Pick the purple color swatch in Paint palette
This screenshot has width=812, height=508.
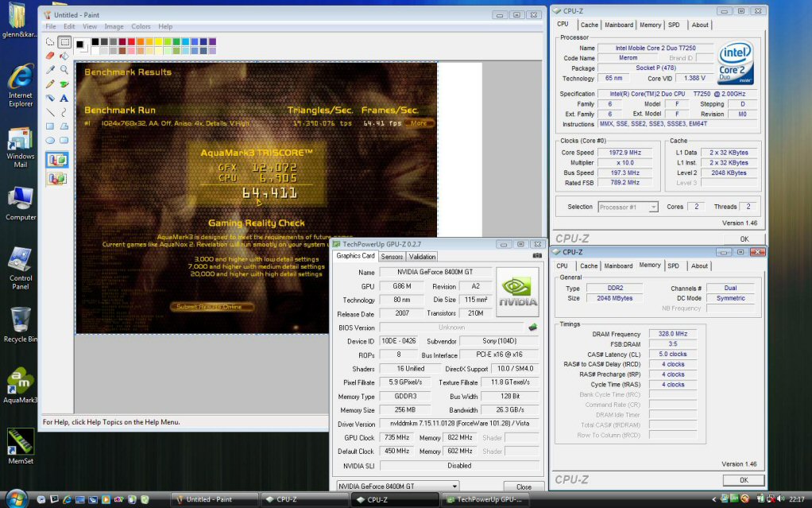pos(212,41)
